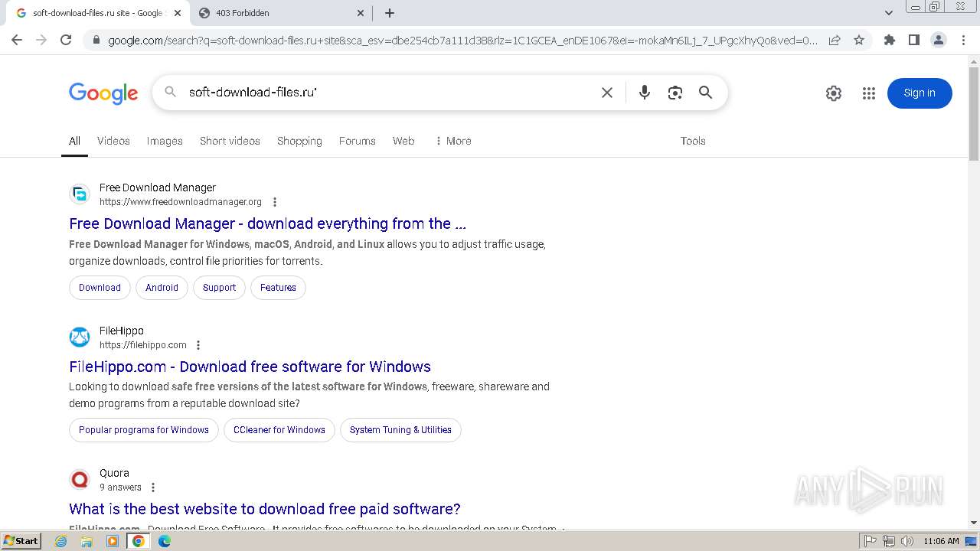Open Chrome extensions puzzle icon
Screen dimensions: 980x551
(889, 40)
